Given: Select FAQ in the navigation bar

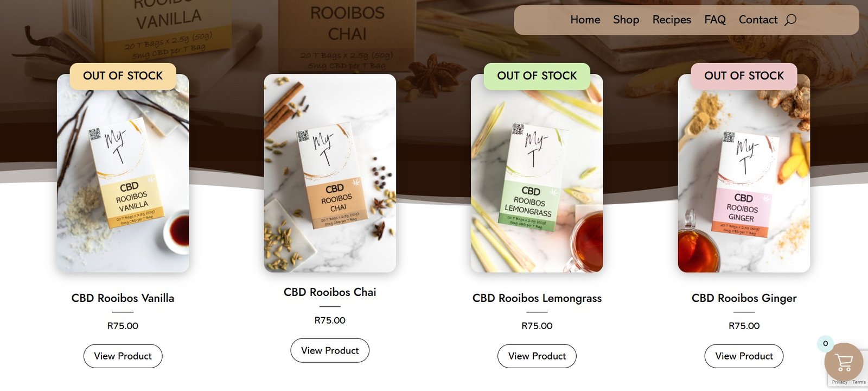Looking at the screenshot, I should pyautogui.click(x=714, y=20).
